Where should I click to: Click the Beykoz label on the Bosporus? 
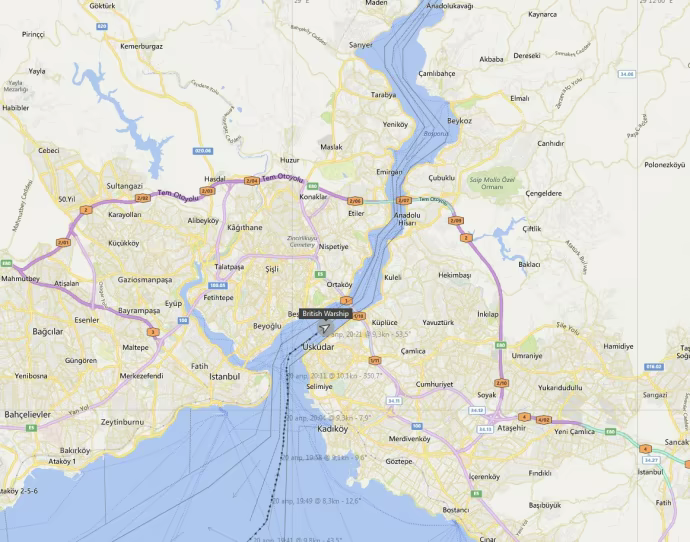click(x=459, y=121)
